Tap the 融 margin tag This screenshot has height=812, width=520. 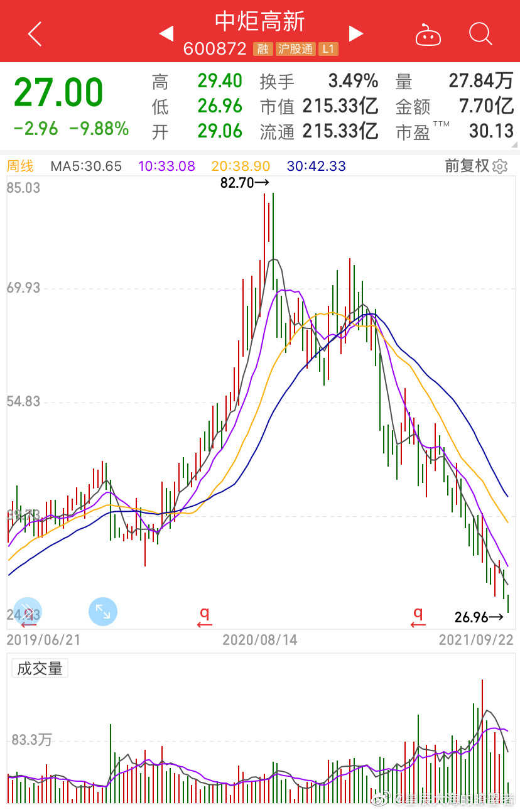(262, 49)
